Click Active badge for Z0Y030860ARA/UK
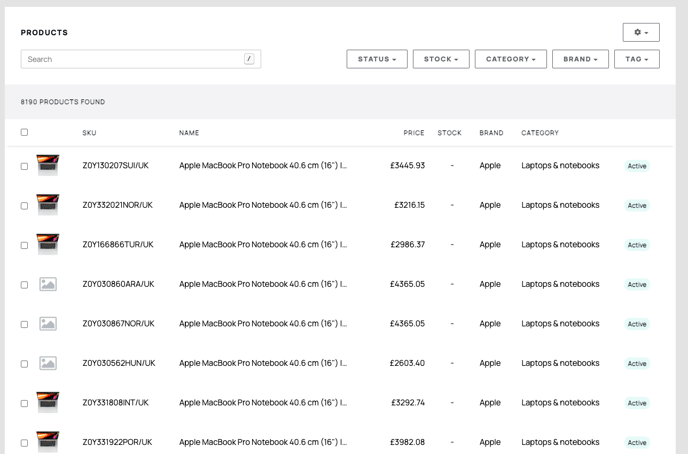Image resolution: width=688 pixels, height=454 pixels. coord(637,284)
